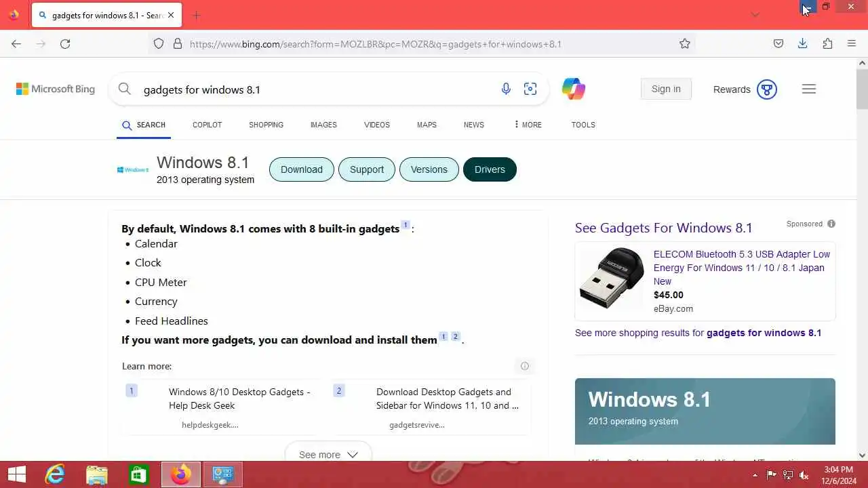
Task: Select the SEARCH tab
Action: click(144, 125)
